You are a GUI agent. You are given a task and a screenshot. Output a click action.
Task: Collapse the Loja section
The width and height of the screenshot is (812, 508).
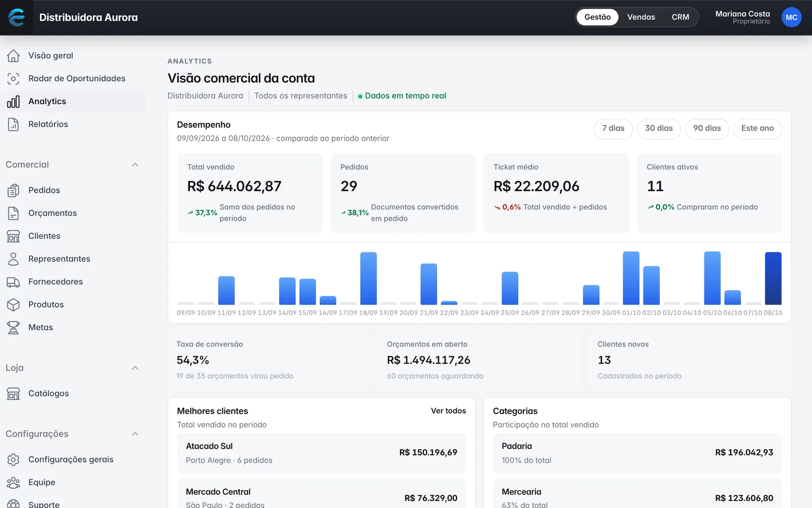[135, 368]
